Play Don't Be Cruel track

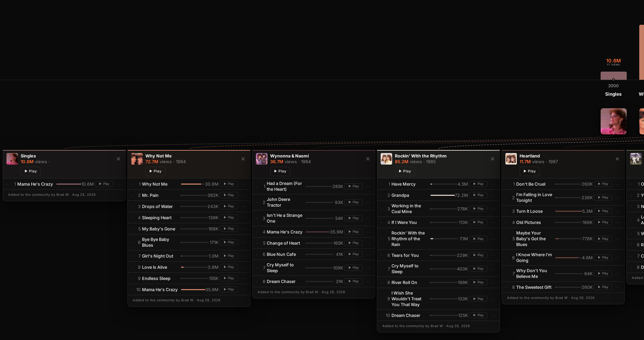click(603, 184)
